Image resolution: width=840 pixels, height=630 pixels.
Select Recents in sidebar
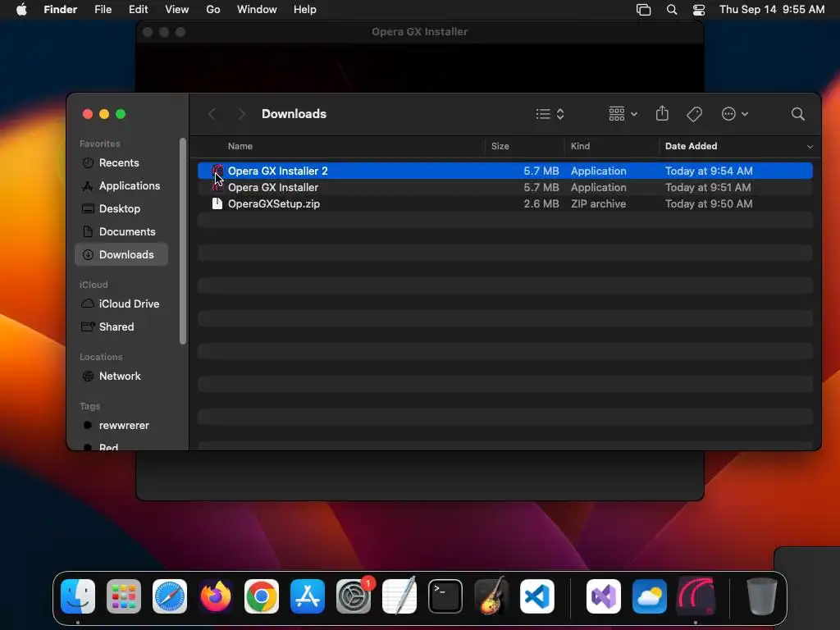coord(121,163)
